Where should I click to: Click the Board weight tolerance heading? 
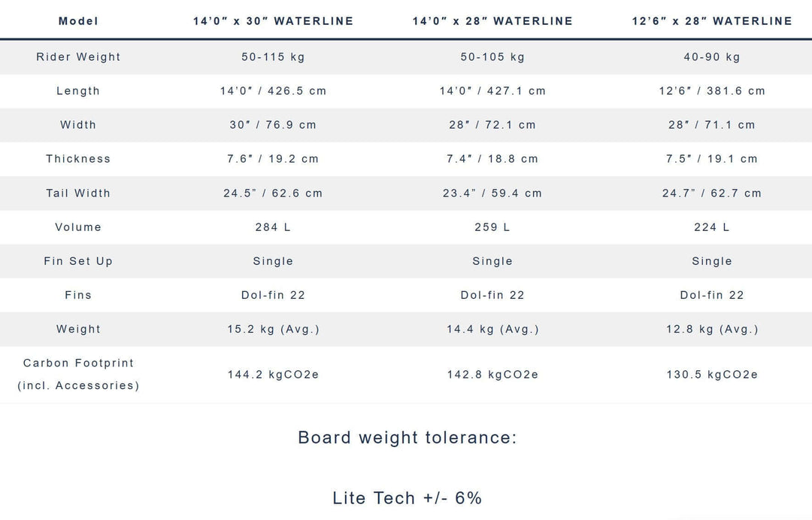(407, 438)
